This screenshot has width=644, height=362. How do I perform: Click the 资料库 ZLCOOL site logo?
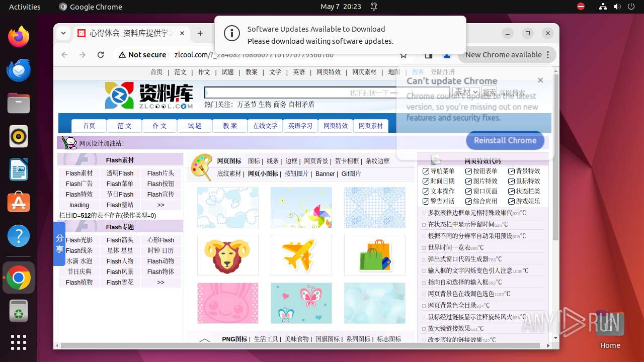(x=149, y=96)
